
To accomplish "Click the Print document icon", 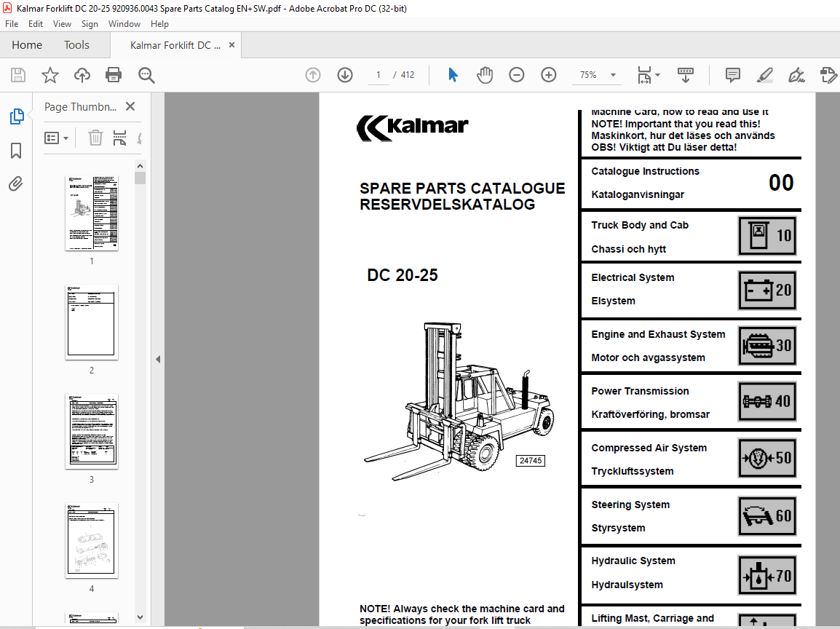I will pyautogui.click(x=114, y=74).
